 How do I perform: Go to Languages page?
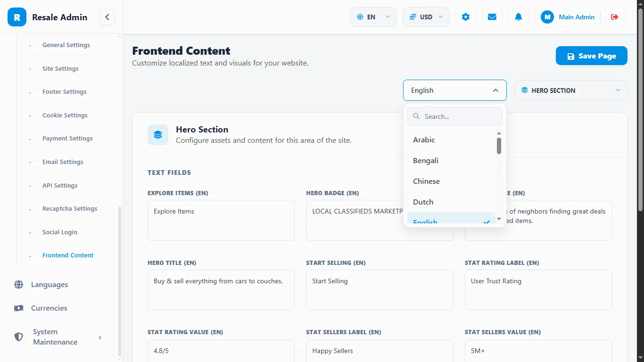tap(50, 285)
